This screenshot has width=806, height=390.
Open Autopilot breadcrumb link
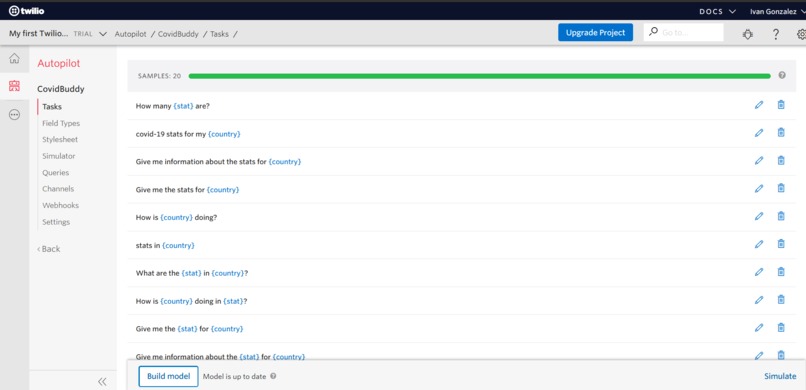pyautogui.click(x=130, y=34)
